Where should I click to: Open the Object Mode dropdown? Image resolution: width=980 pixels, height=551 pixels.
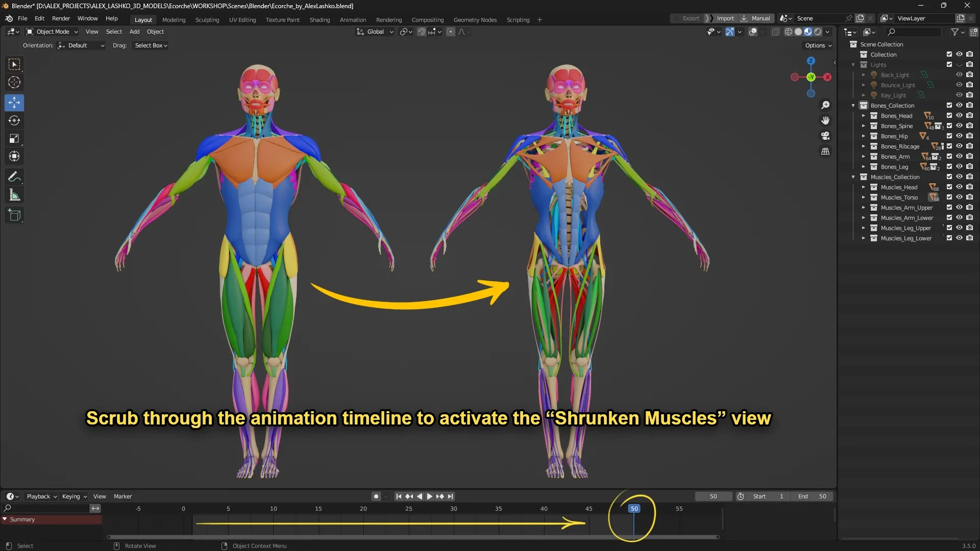52,32
